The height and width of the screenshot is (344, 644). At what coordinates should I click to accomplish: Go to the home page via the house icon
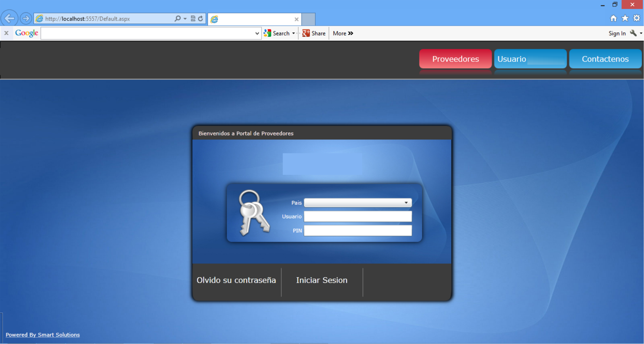pos(613,18)
